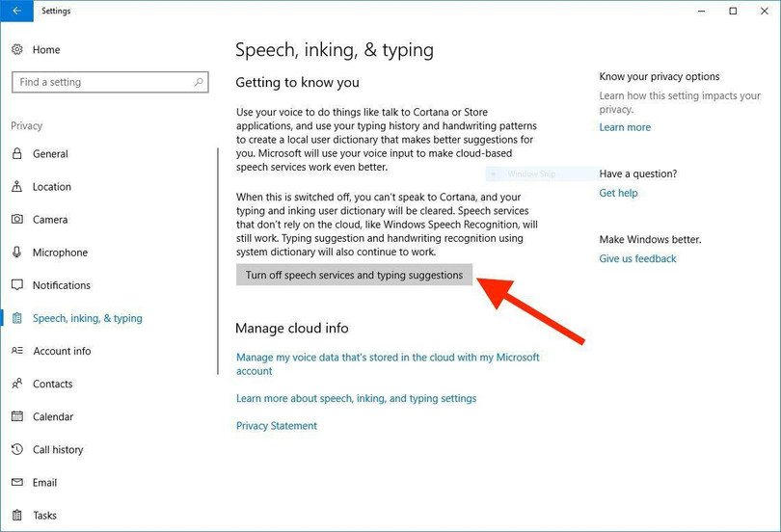Click the Calendar icon in sidebar
Viewport: 781px width, 532px height.
pos(17,416)
